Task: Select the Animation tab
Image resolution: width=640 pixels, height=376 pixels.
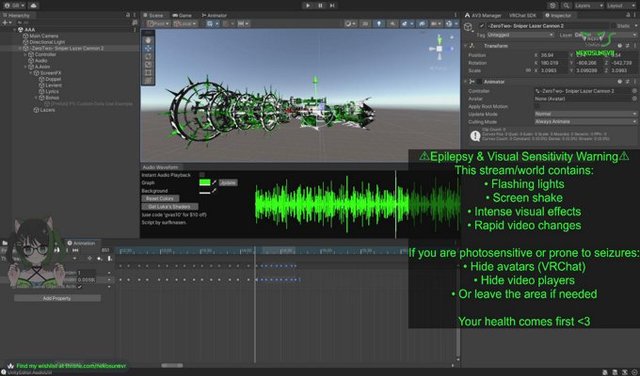Action: (x=81, y=243)
